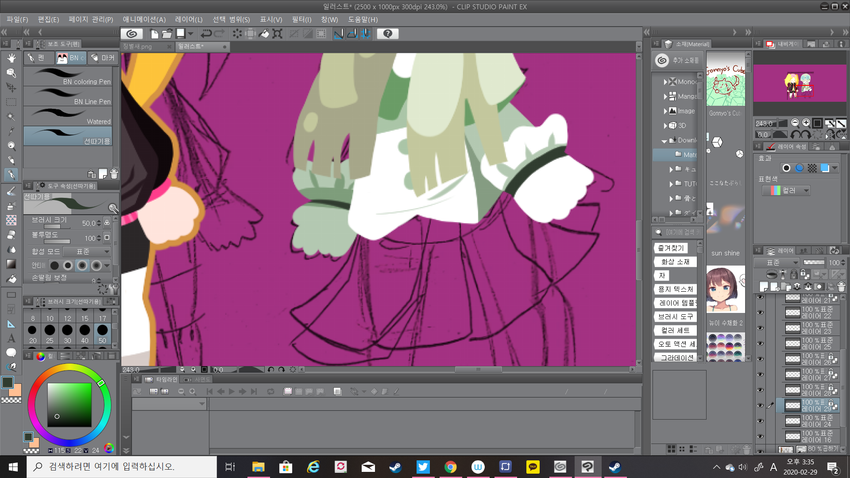Viewport: 850px width, 478px height.
Task: Select brush size 30 preset
Action: tap(67, 334)
